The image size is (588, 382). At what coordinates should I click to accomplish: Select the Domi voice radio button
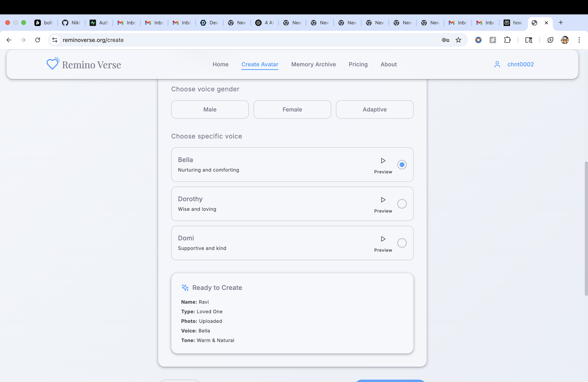402,243
